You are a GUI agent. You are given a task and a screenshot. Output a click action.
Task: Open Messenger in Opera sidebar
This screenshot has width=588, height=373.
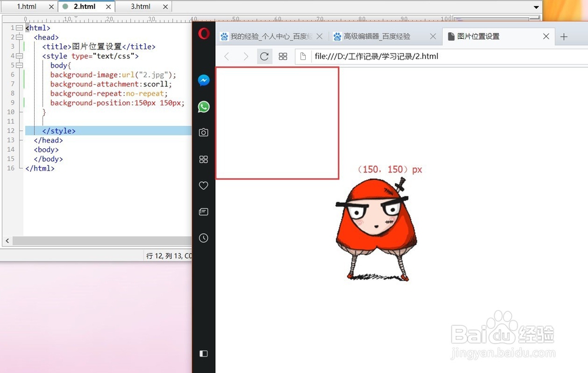(x=203, y=80)
